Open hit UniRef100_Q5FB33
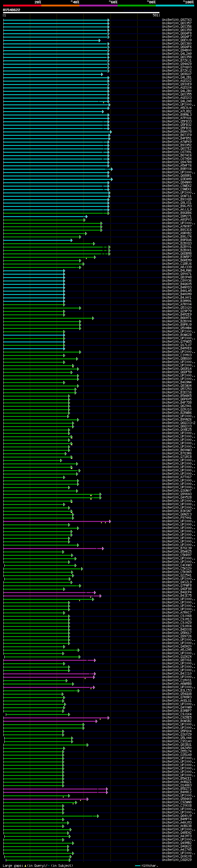The width and height of the screenshot is (197, 868). [177, 121]
